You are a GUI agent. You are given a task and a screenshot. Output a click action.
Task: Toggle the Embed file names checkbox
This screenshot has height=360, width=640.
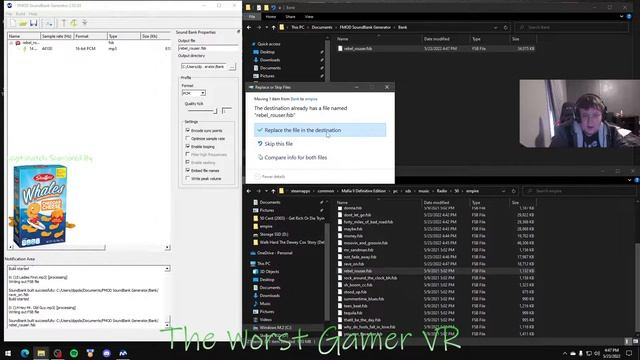188,170
